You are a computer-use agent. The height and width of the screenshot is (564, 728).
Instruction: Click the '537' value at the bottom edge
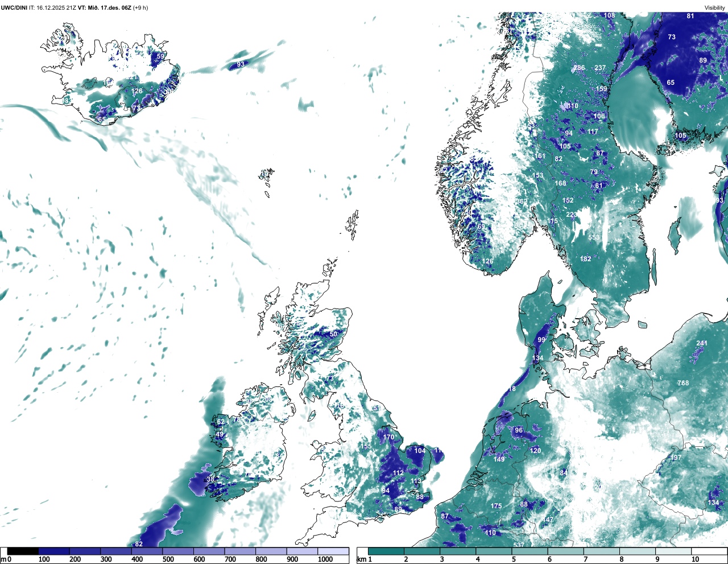pos(519,545)
